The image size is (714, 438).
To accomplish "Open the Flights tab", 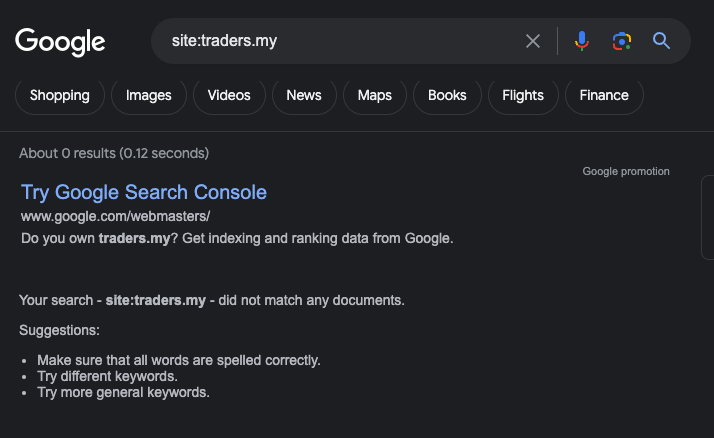I will pos(523,96).
